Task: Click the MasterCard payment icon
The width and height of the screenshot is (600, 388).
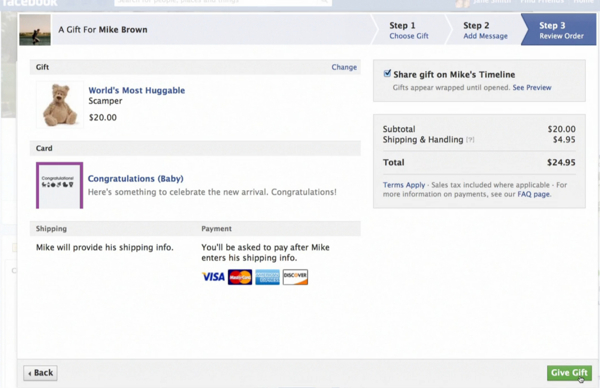Action: pos(240,277)
